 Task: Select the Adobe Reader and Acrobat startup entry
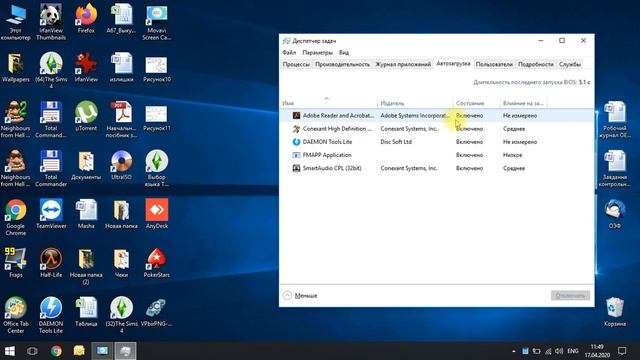click(437, 116)
